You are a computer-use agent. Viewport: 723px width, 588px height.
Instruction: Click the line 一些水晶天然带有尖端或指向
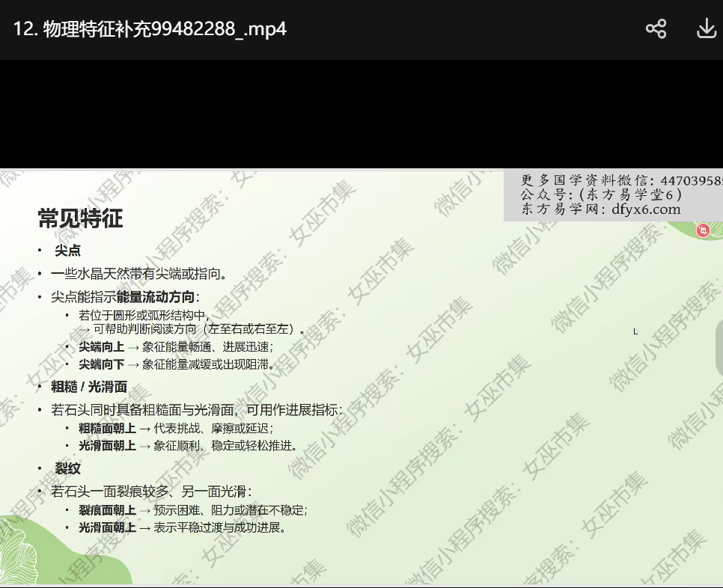coord(138,274)
